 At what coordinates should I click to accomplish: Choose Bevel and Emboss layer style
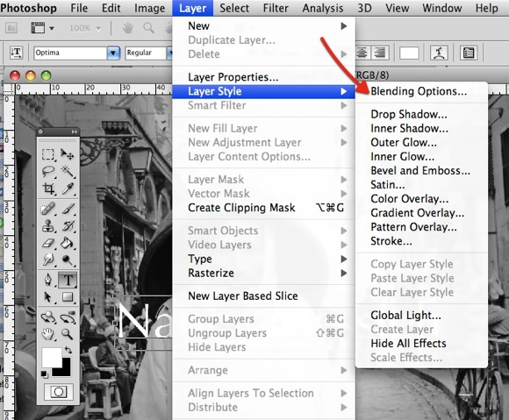422,171
